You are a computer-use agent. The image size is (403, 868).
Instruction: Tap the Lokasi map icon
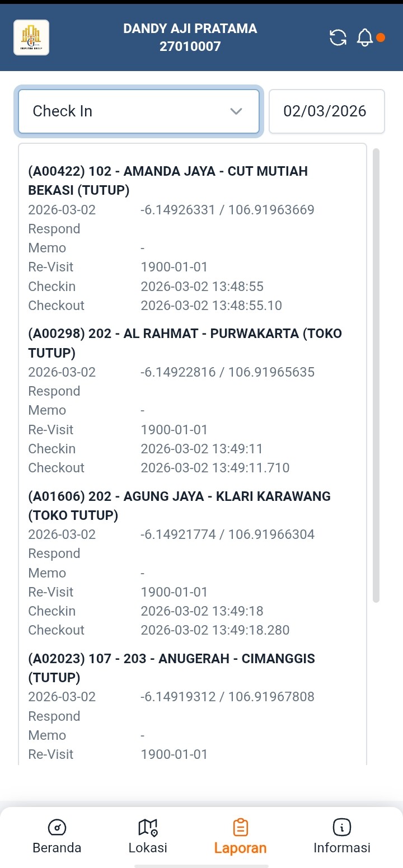coord(148,827)
